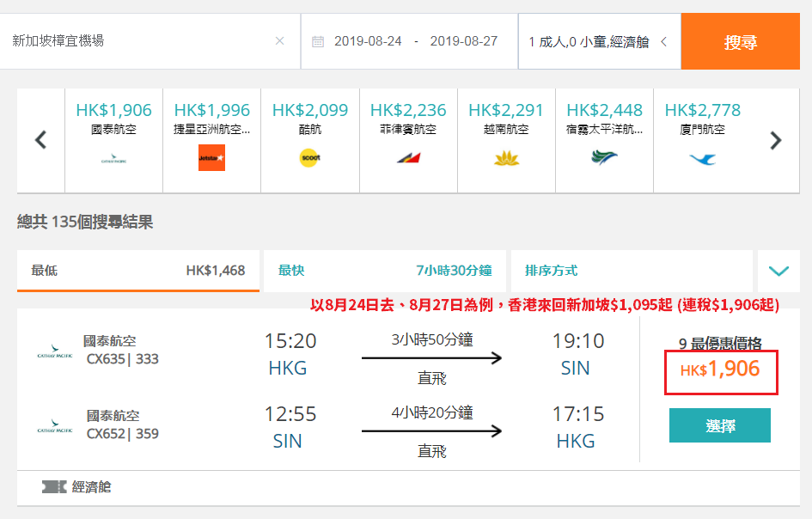The image size is (812, 519).
Task: Click the orange 搜尋 search button
Action: coord(740,41)
